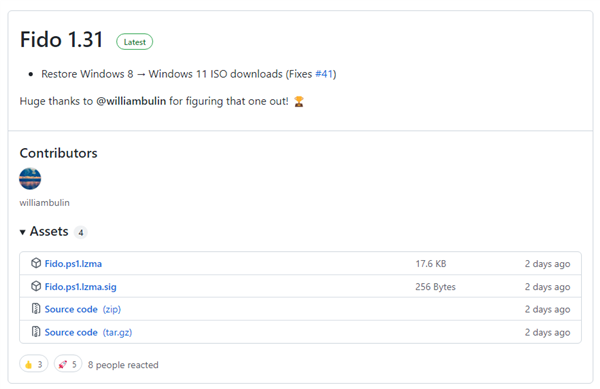Click the Assets heading label

click(49, 231)
